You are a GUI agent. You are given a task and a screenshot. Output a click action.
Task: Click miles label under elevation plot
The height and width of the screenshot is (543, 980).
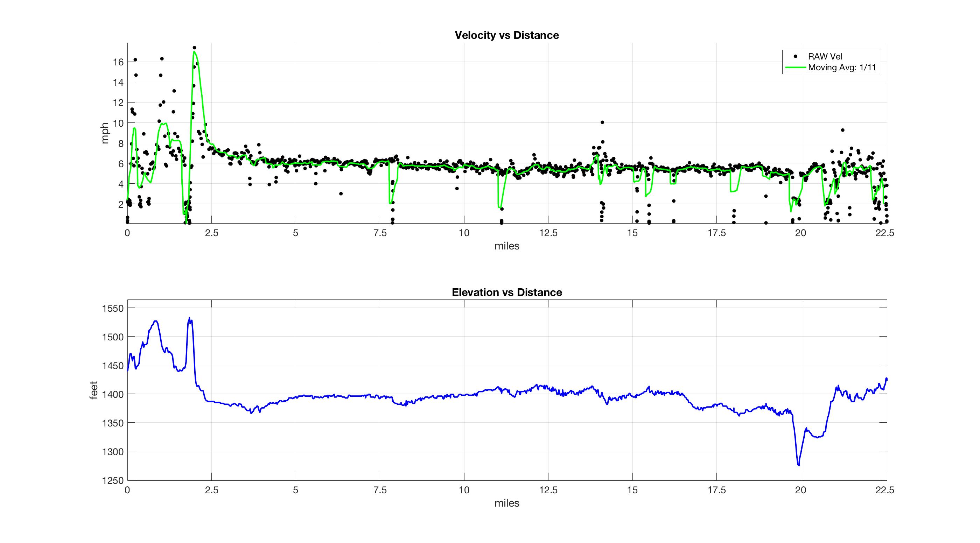[506, 503]
